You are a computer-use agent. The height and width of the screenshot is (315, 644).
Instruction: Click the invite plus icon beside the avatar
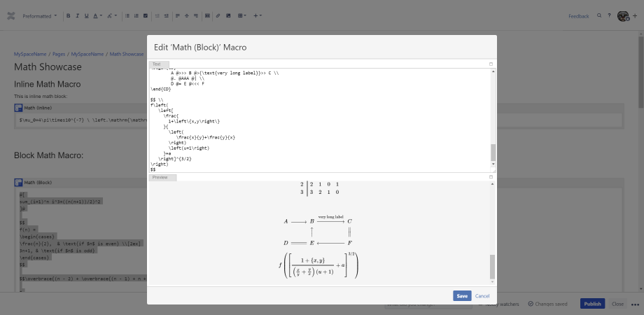(635, 16)
